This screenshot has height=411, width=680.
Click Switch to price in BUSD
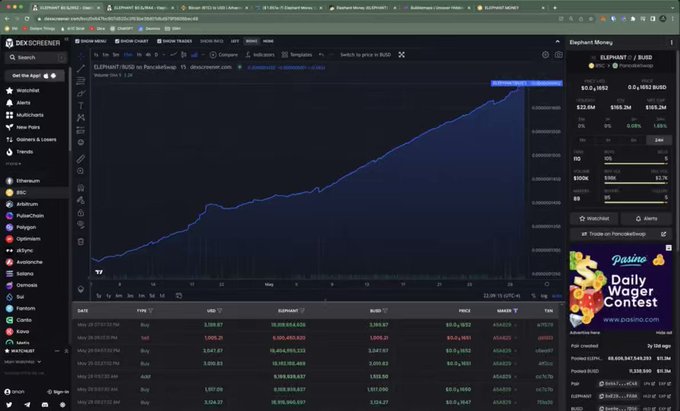click(x=366, y=55)
